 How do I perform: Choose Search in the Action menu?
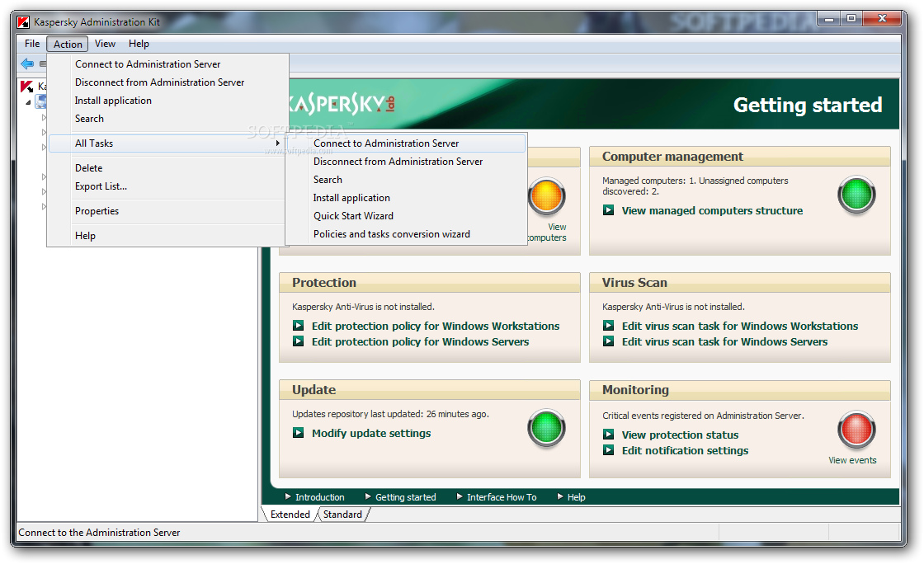click(x=168, y=119)
